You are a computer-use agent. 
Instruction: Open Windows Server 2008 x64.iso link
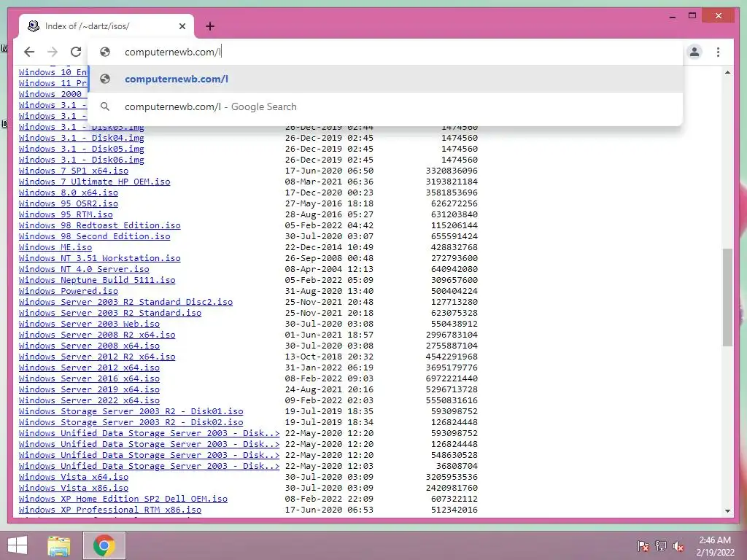click(x=89, y=346)
